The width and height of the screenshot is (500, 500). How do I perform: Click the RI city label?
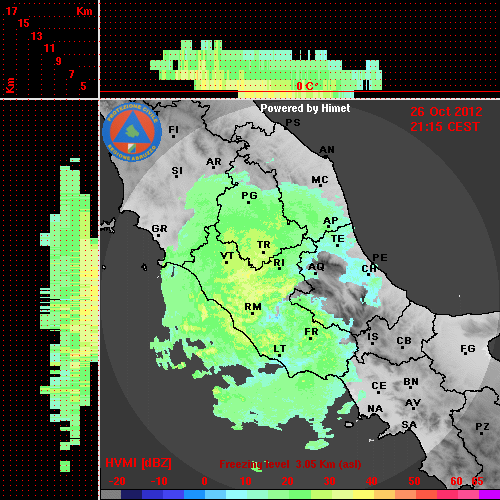coord(279,263)
